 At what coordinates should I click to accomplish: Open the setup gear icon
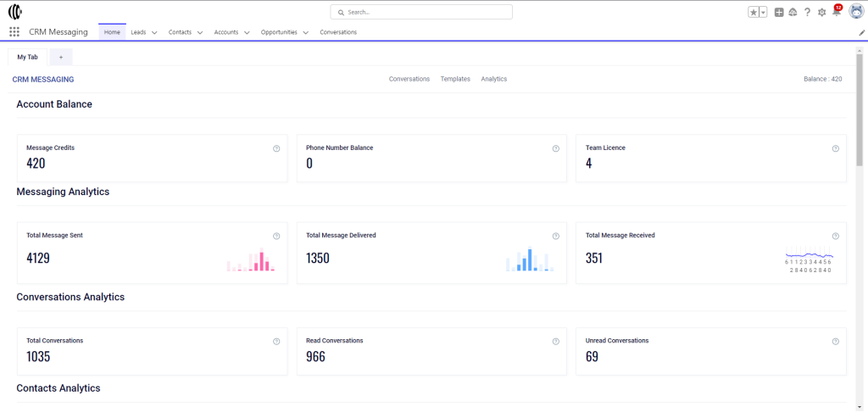tap(821, 12)
